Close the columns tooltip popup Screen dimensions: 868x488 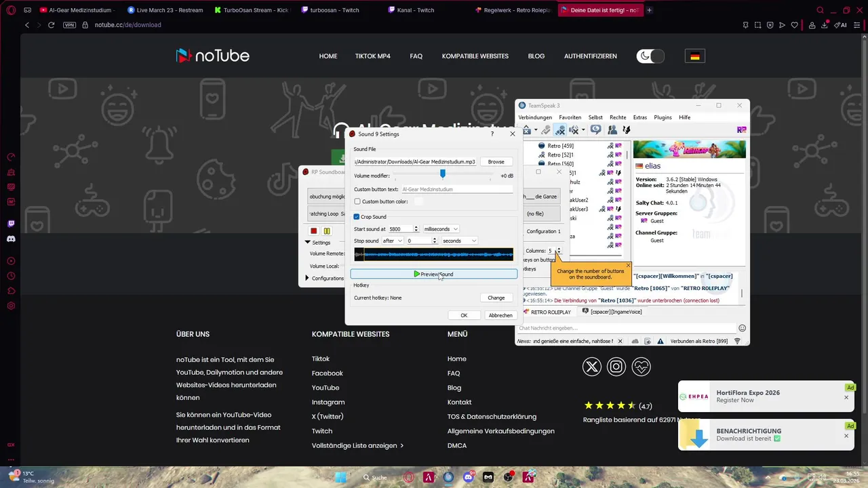[628, 265]
